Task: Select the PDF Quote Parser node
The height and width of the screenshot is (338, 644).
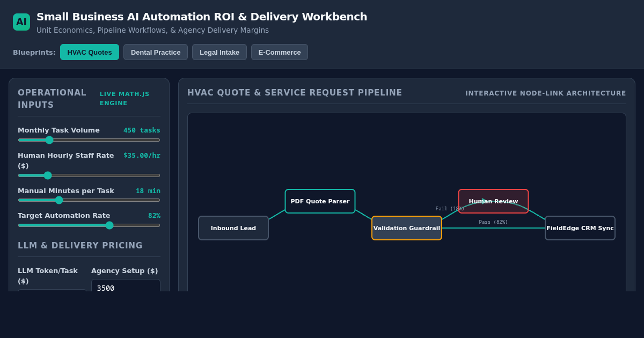Action: (x=320, y=201)
